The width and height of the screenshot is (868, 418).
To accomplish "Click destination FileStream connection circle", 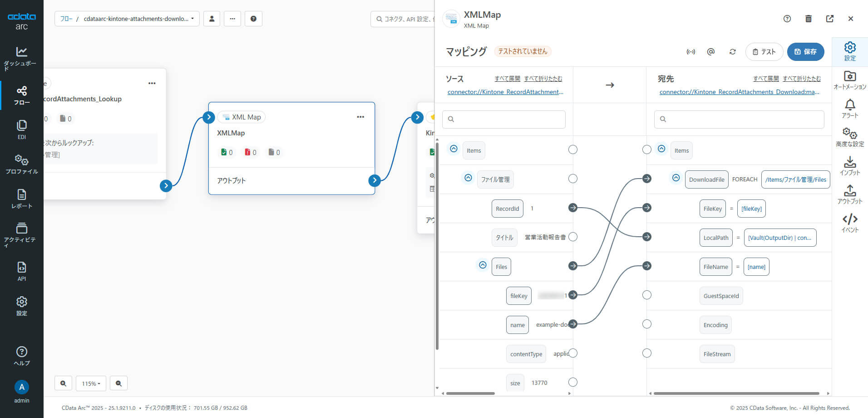I will coord(647,353).
